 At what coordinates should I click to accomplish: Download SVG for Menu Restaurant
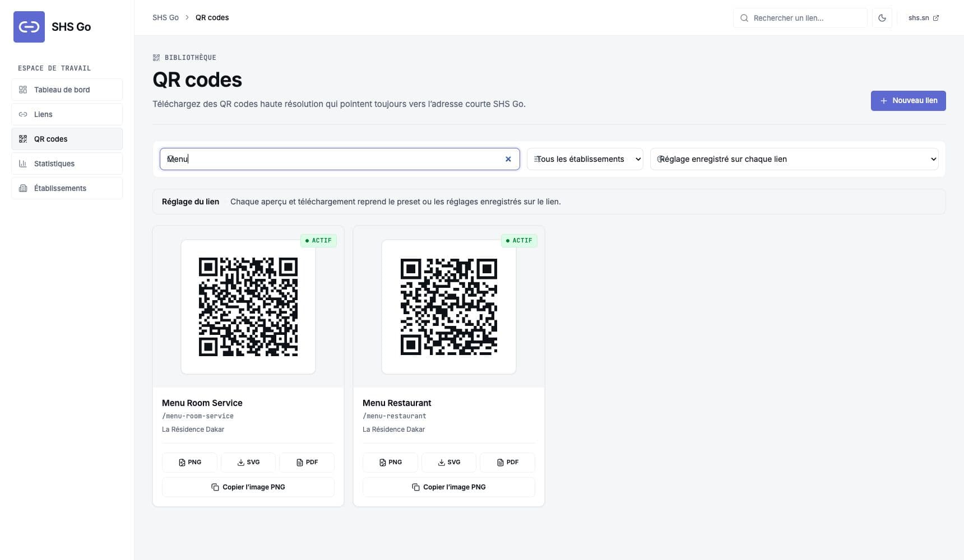coord(449,463)
